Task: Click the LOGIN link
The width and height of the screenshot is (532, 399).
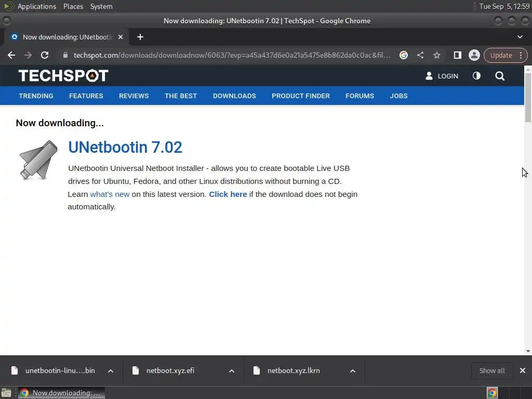Action: (442, 76)
